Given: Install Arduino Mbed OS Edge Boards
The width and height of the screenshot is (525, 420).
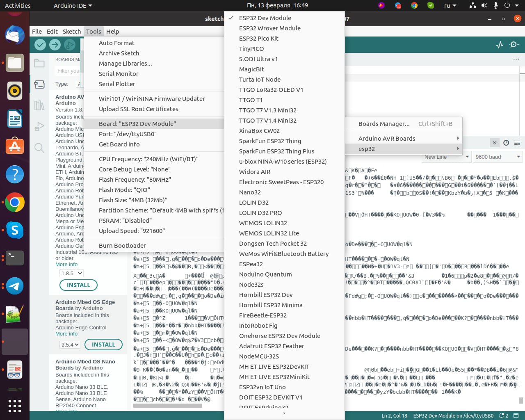Looking at the screenshot, I should [103, 345].
